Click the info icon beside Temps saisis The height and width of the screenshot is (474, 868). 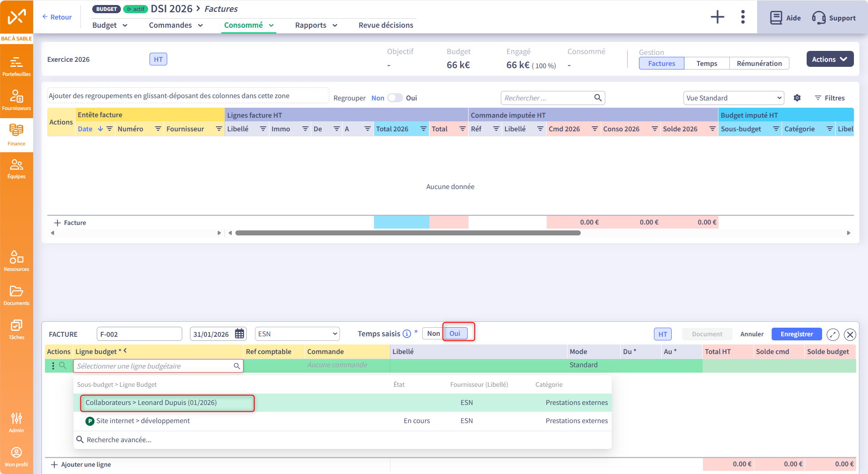pyautogui.click(x=407, y=334)
